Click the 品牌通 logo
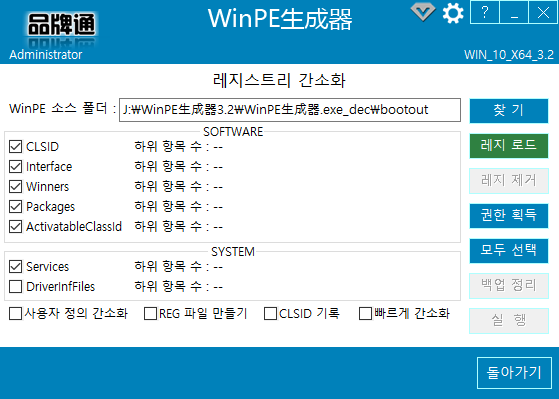This screenshot has height=399, width=559. [62, 25]
